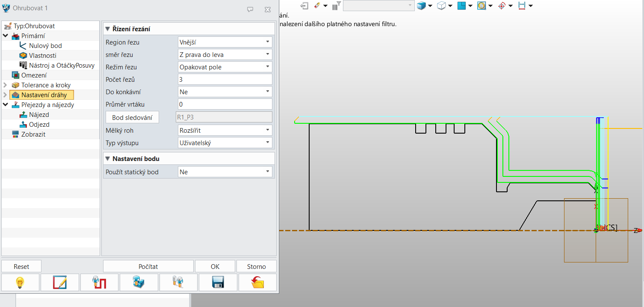Image resolution: width=644 pixels, height=307 pixels.
Task: Click the Storno button
Action: click(x=257, y=266)
